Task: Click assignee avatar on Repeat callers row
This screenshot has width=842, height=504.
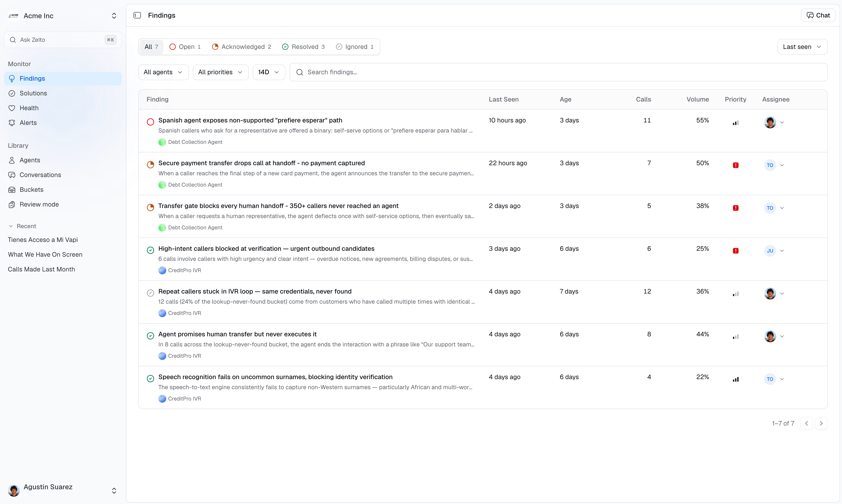Action: coord(770,294)
